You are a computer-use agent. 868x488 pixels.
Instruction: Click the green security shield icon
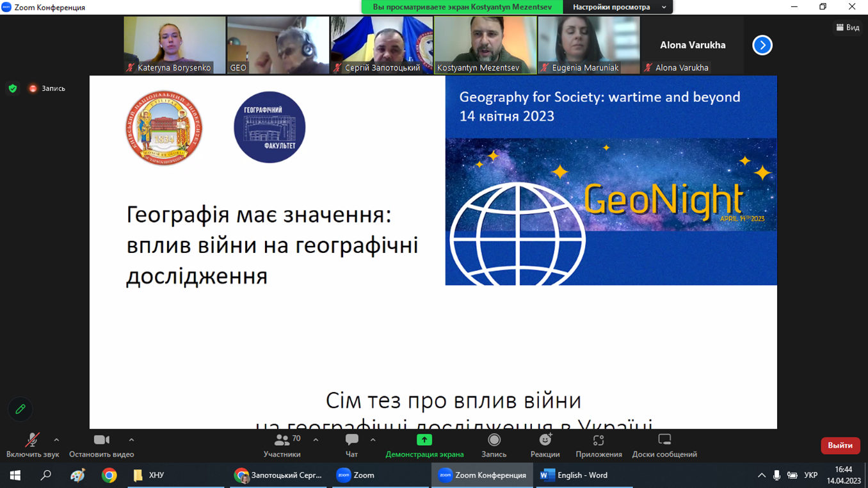13,88
